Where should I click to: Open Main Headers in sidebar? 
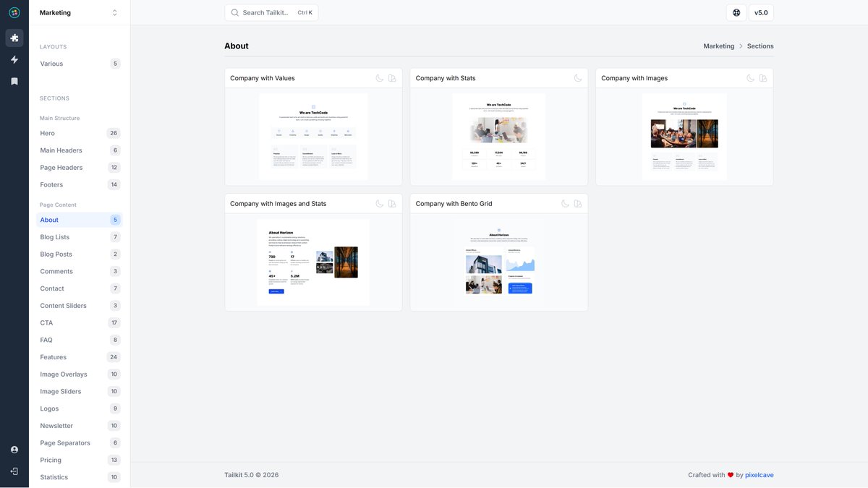[80, 150]
